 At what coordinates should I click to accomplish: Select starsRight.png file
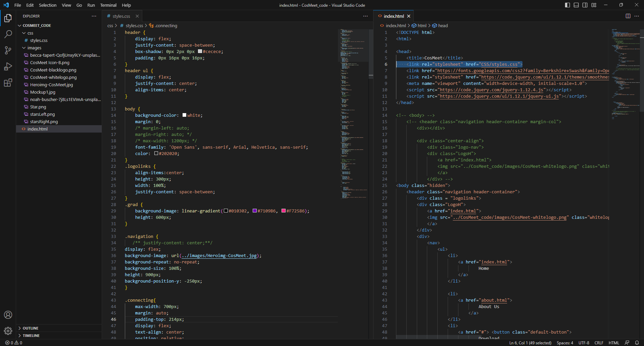59,121
